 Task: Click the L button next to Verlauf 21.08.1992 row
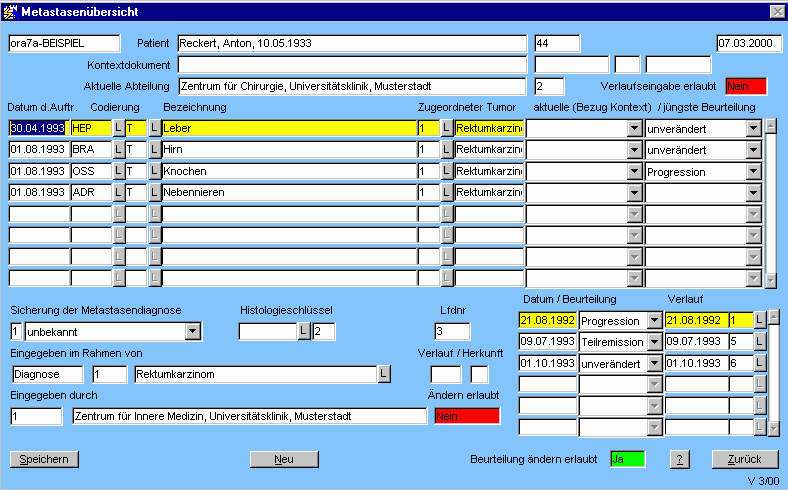click(760, 320)
